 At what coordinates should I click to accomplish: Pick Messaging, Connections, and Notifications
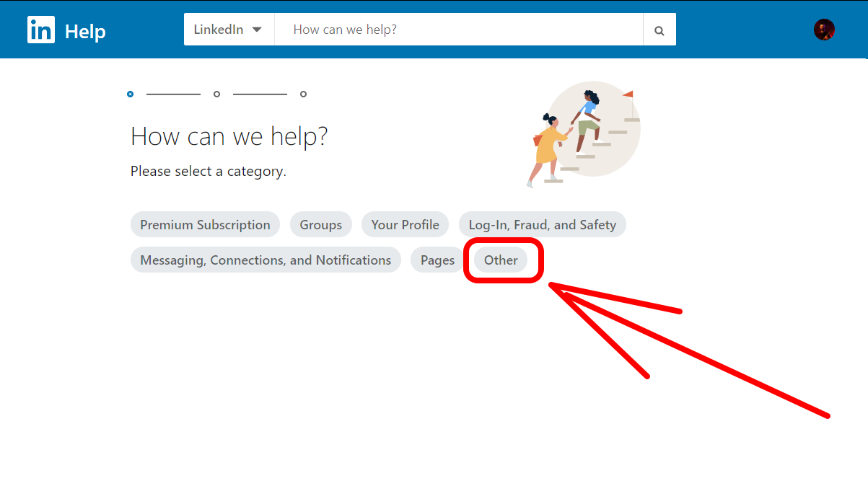pyautogui.click(x=265, y=260)
